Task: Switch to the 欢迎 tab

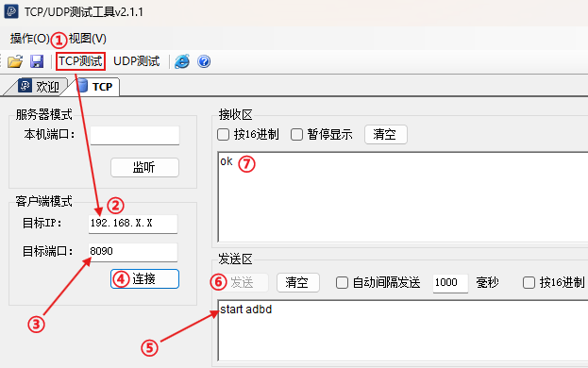Action: click(x=39, y=87)
